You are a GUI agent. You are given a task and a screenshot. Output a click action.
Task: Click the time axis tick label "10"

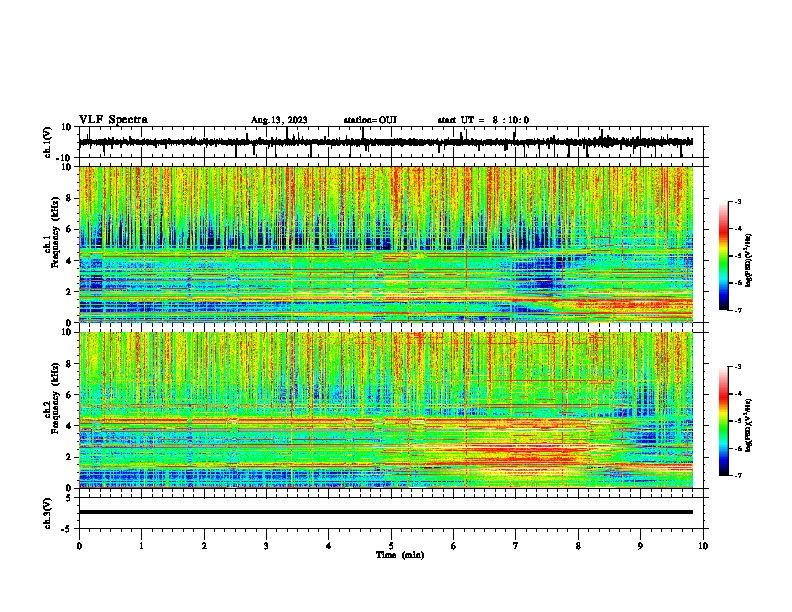(703, 546)
